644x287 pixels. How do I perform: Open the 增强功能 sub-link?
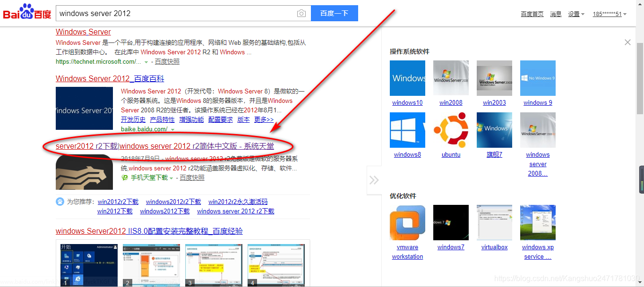[x=191, y=120]
